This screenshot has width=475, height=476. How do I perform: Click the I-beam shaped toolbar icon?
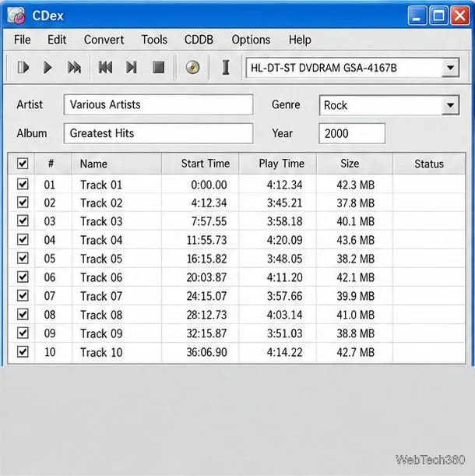pyautogui.click(x=226, y=68)
